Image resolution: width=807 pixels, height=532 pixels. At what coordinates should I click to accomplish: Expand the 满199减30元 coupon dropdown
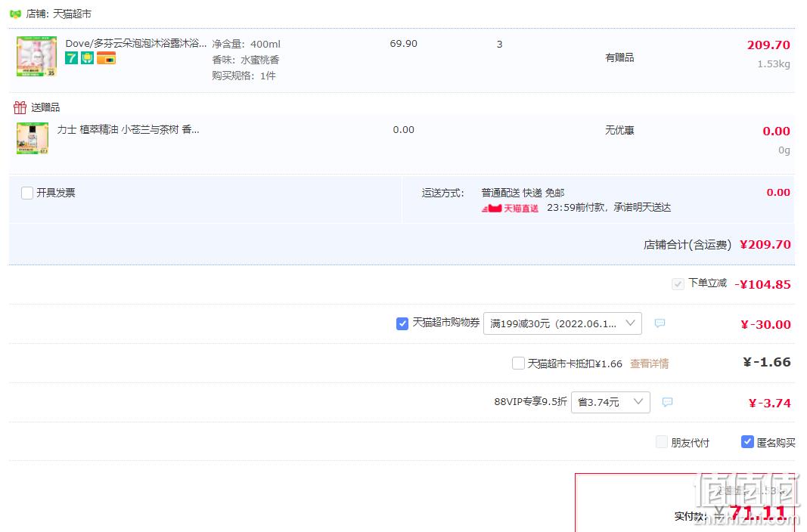click(x=563, y=323)
